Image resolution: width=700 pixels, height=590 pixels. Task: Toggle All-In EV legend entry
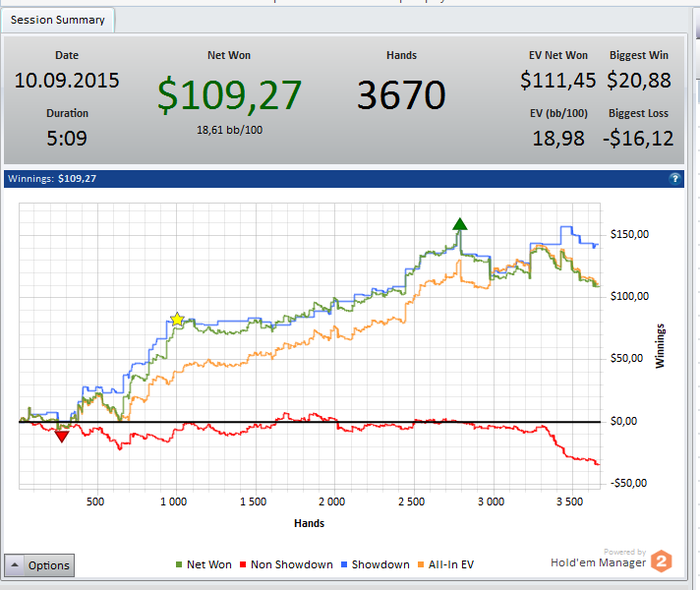click(446, 565)
